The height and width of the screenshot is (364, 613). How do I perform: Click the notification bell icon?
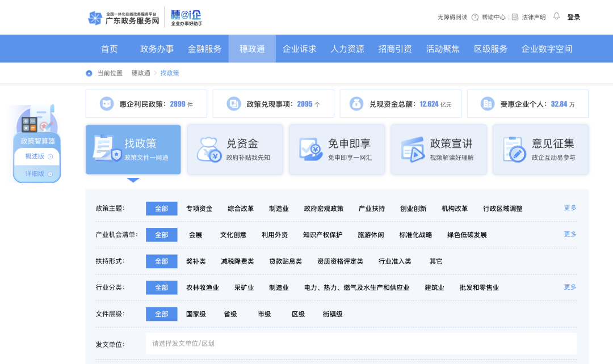[556, 16]
